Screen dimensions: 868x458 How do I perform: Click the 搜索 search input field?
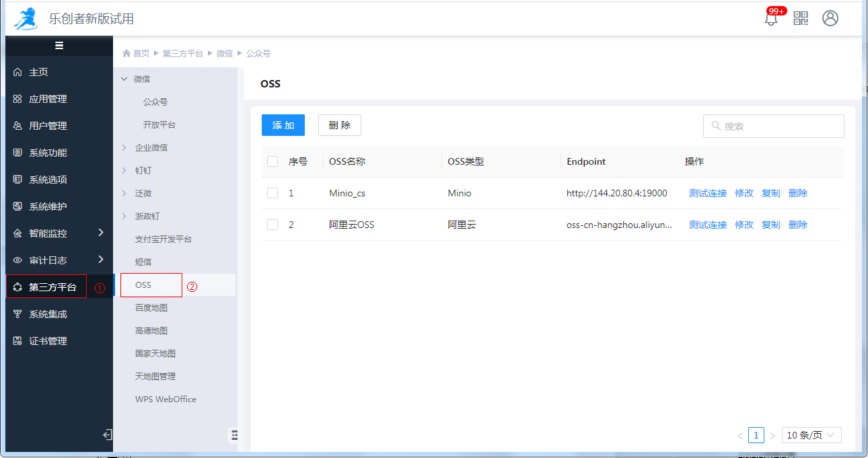tap(781, 126)
